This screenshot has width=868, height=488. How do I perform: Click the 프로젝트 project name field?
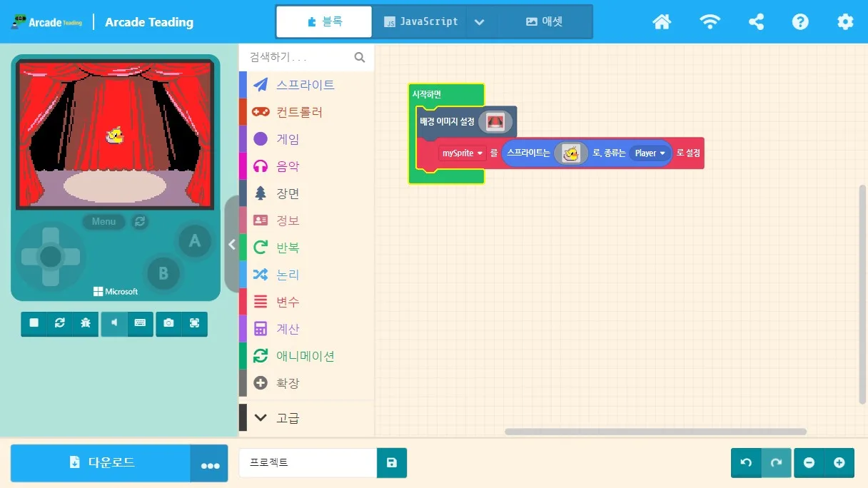308,463
